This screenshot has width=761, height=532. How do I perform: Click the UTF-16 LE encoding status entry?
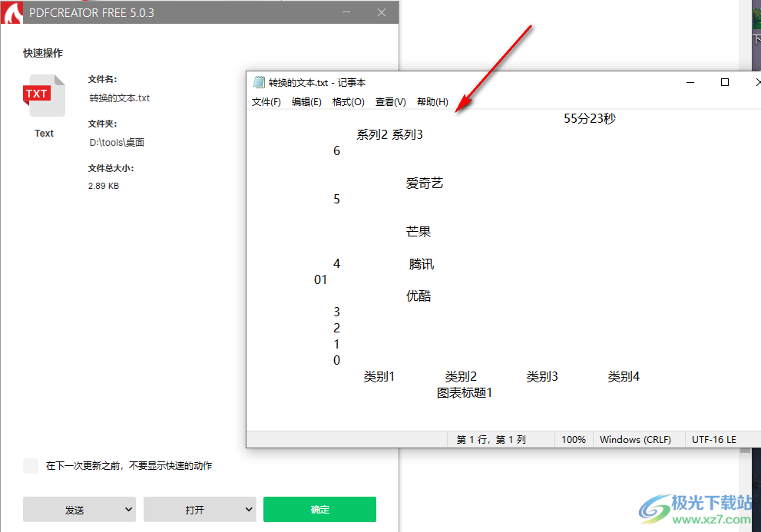[x=713, y=439]
